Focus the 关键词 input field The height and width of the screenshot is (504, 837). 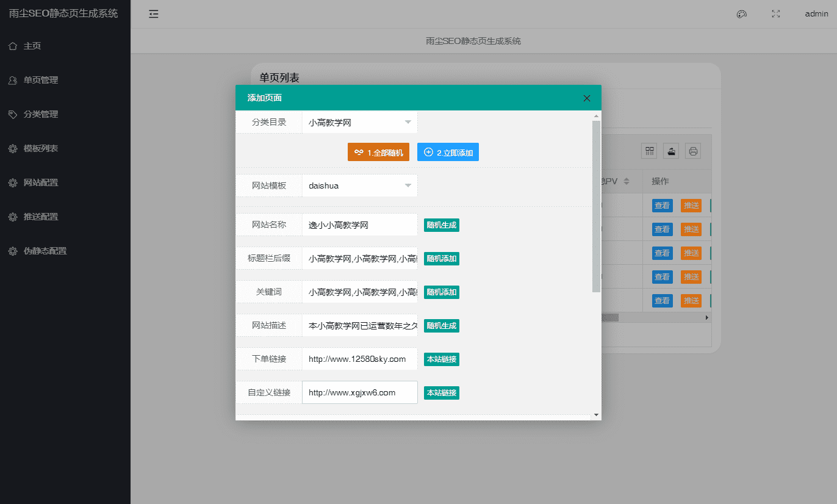[x=360, y=292]
